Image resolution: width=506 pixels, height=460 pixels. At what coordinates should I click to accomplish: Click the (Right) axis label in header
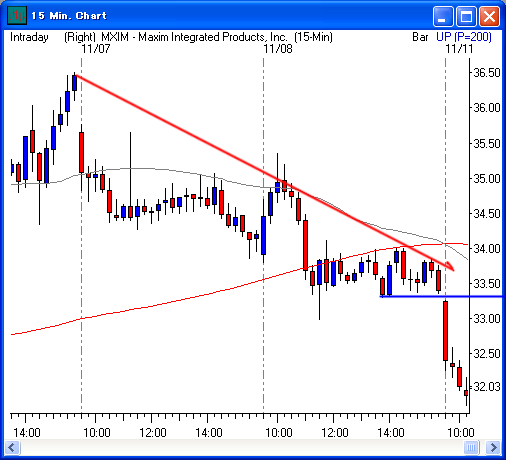pyautogui.click(x=80, y=37)
